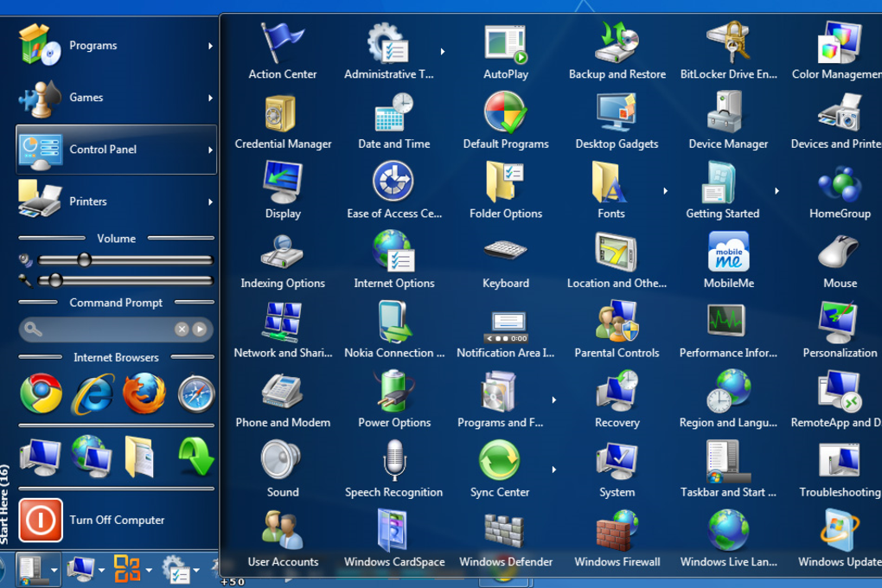
Task: Open Recovery icon
Action: (x=617, y=391)
